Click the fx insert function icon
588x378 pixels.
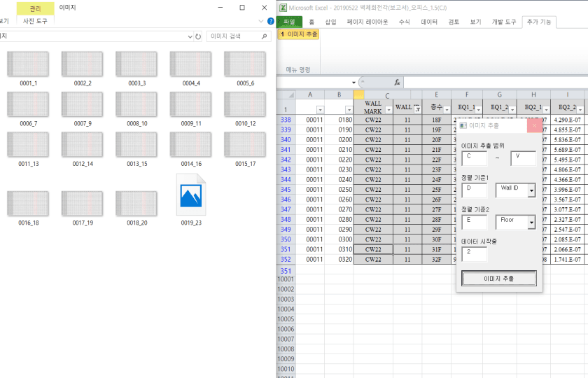pos(397,82)
